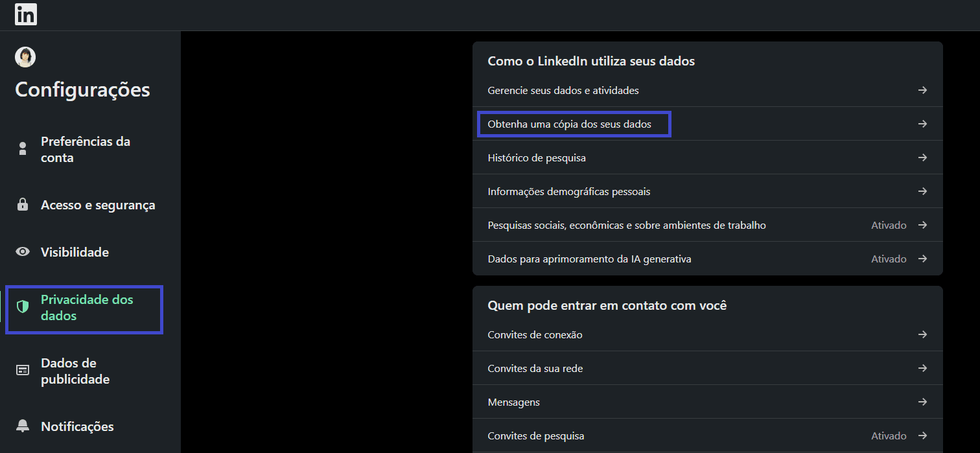Expand the Histórico de pesquisa arrow
Viewport: 980px width, 453px height.
point(922,157)
